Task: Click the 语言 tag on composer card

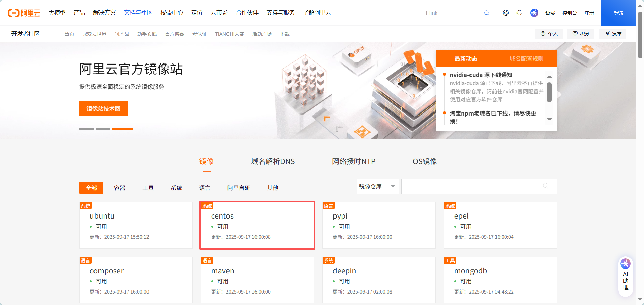Action: pos(85,260)
